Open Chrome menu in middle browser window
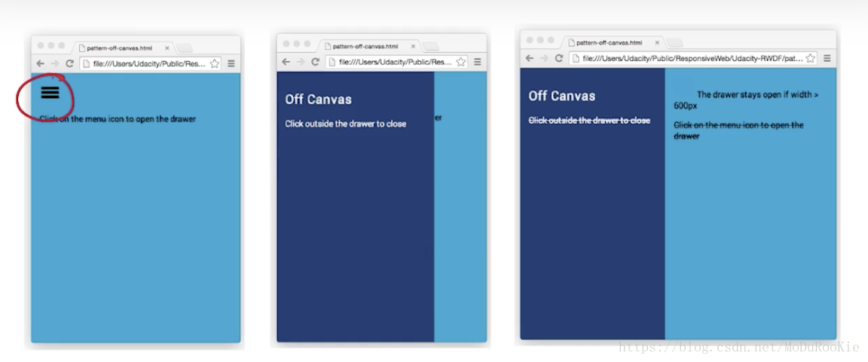Screen dimensions: 868x362 tap(477, 62)
